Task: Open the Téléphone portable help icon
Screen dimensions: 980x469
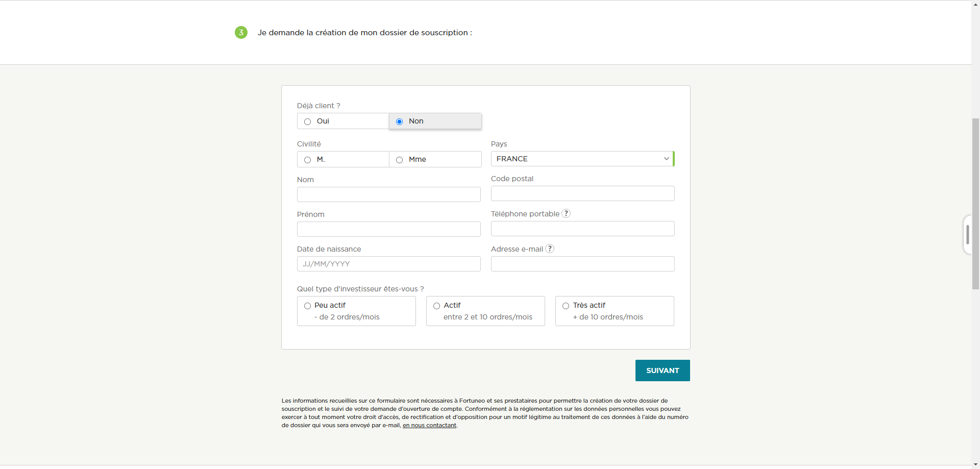Action: pos(566,213)
